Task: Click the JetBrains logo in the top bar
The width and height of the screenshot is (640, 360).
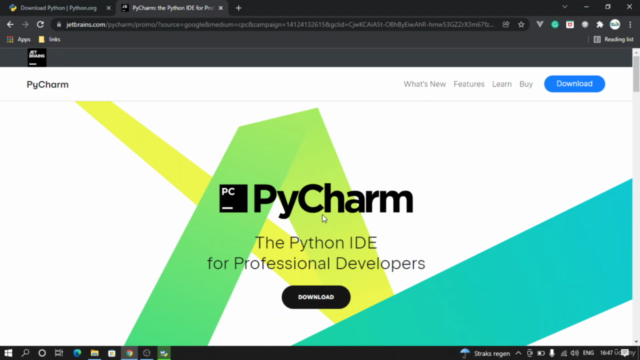Action: pos(37,58)
